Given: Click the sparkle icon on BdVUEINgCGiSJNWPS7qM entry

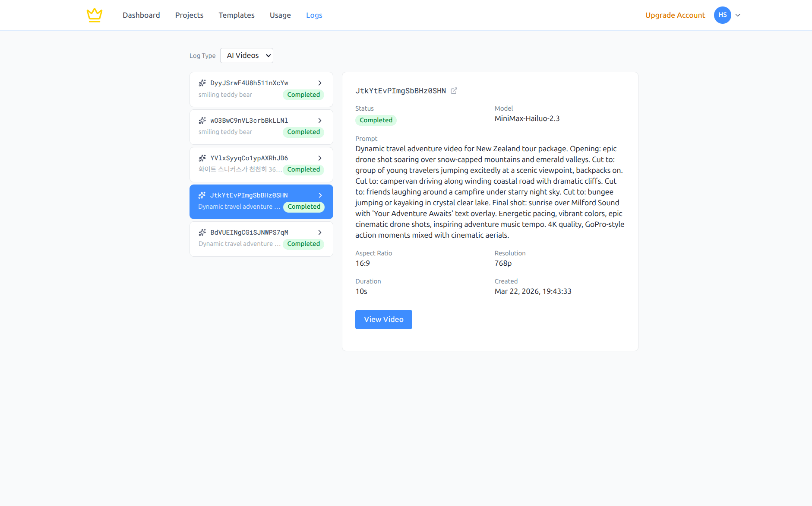Looking at the screenshot, I should coord(203,232).
